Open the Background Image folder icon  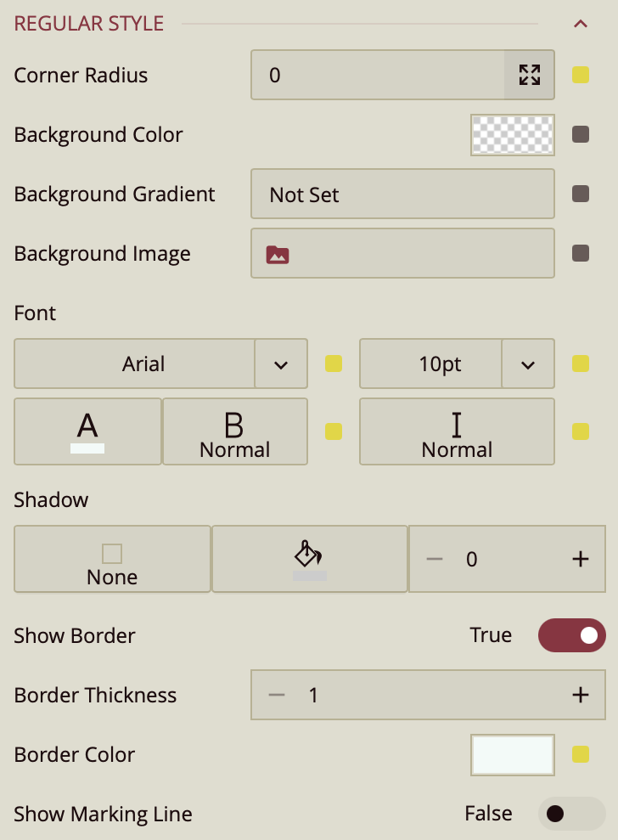tap(278, 255)
